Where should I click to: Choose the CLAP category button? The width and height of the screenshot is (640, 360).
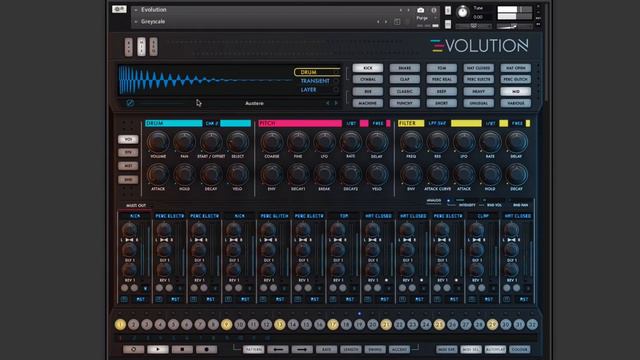point(404,79)
